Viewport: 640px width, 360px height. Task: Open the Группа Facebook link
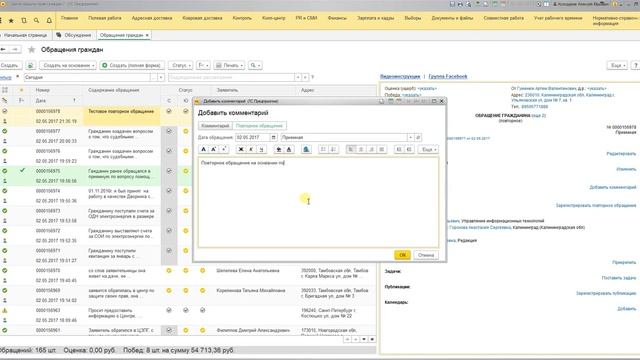[448, 76]
